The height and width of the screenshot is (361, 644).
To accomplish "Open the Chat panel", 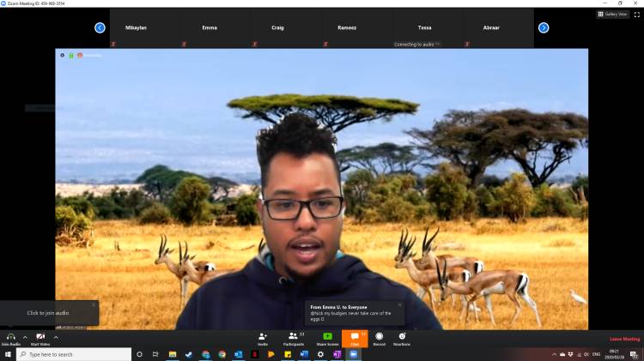I will pyautogui.click(x=354, y=338).
